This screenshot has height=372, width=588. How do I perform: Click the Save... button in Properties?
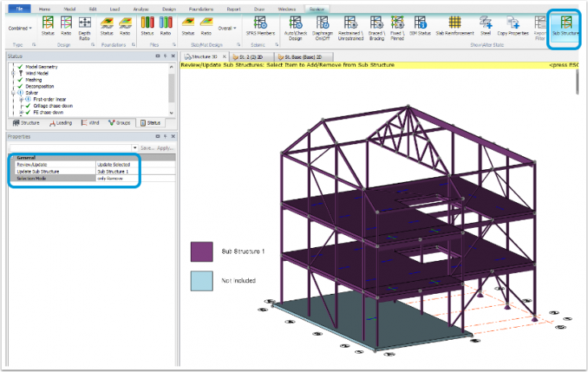click(x=146, y=148)
